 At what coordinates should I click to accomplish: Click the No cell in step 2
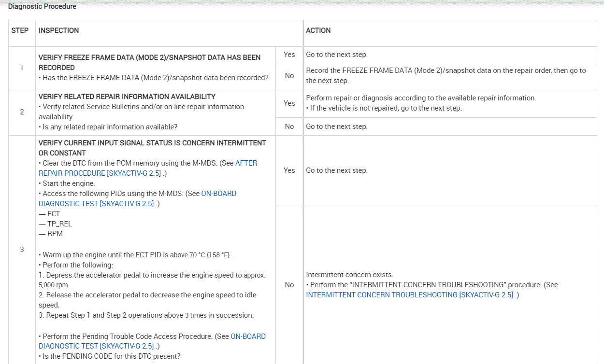(x=289, y=126)
